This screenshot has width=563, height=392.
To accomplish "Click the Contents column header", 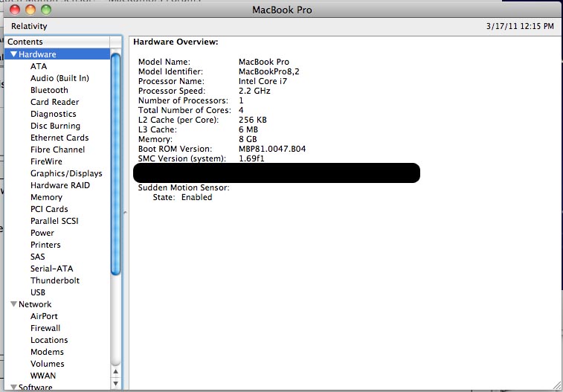I will coord(57,42).
